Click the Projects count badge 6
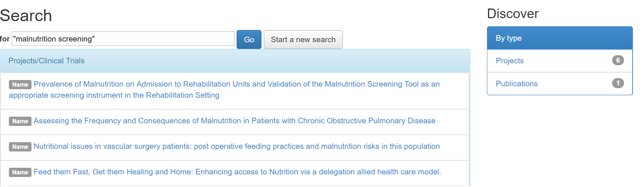Image resolution: width=644 pixels, height=187 pixels. [x=618, y=60]
